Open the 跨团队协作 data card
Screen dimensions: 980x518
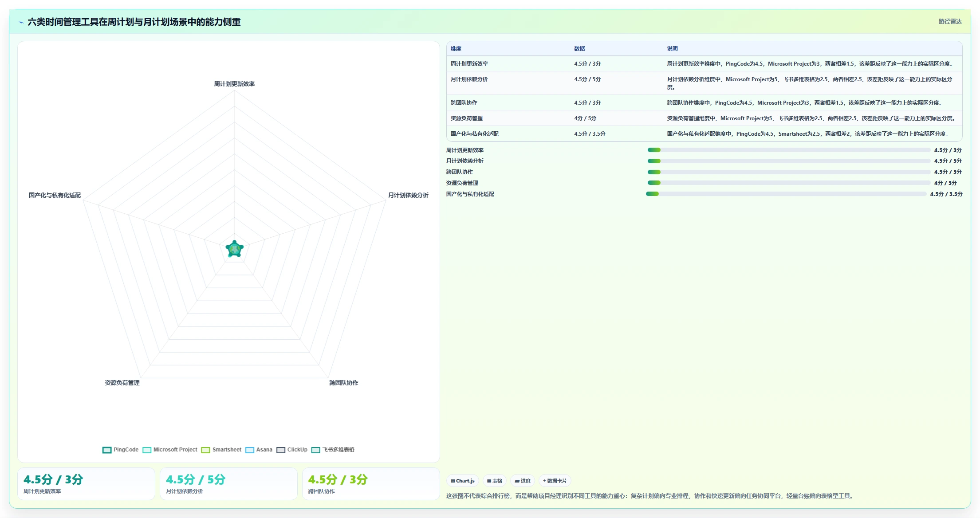click(371, 484)
